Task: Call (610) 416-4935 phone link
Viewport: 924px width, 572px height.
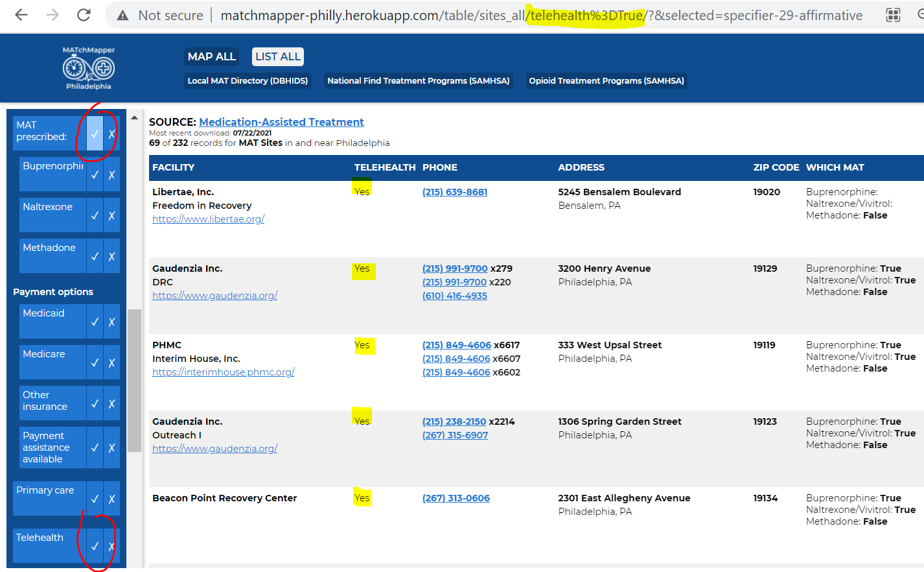Action: coord(455,296)
